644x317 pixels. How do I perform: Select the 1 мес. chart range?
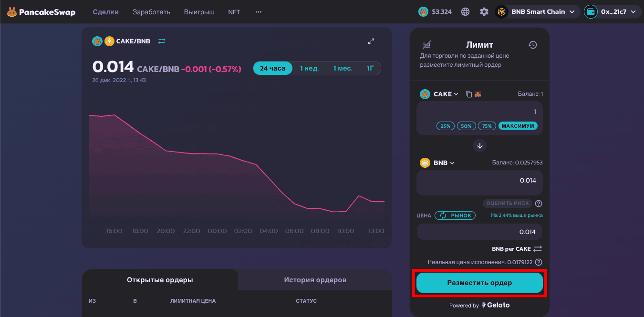(343, 68)
